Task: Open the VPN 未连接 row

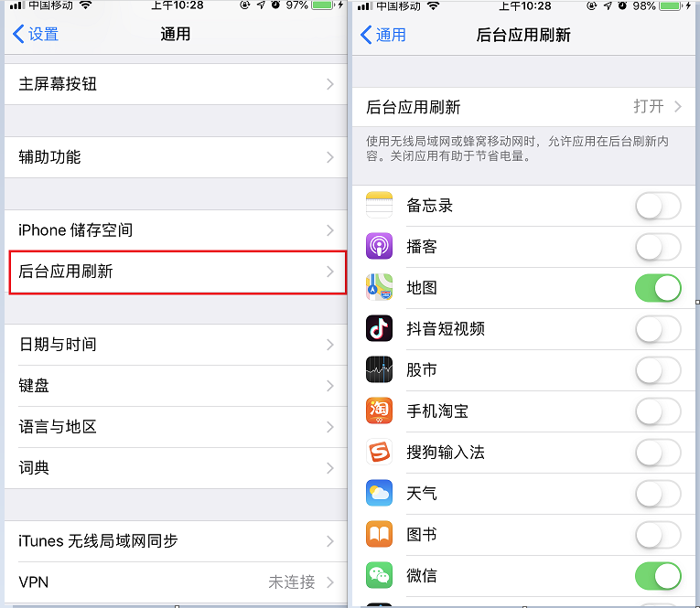Action: (176, 582)
